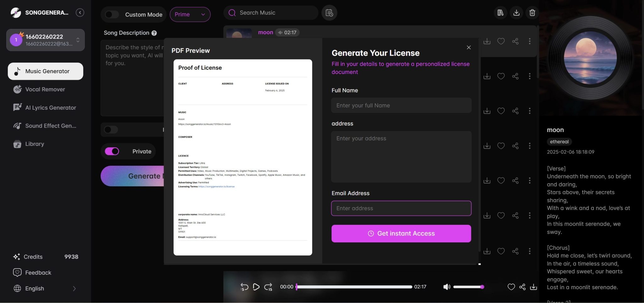The image size is (644, 303).
Task: Click the Full Name input field
Action: pos(401,105)
